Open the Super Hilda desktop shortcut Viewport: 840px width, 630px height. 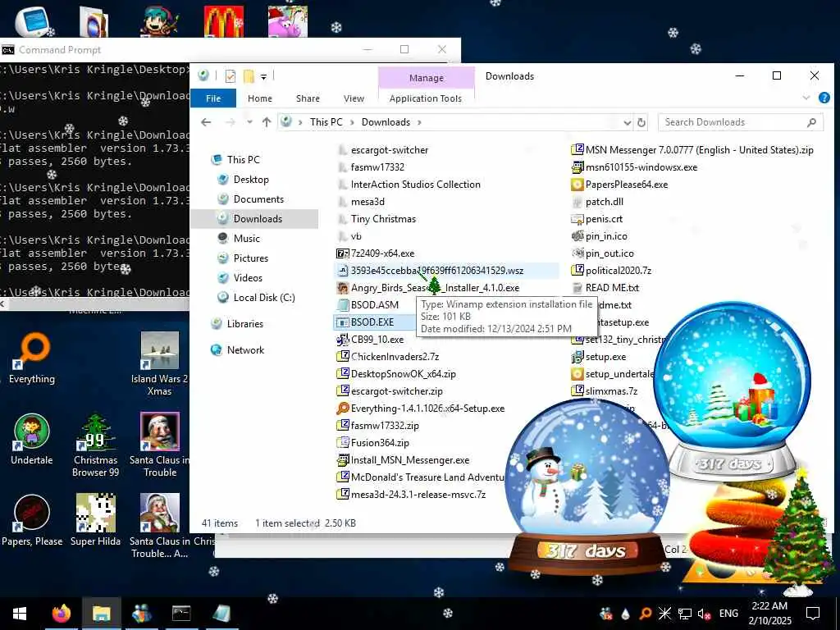click(x=95, y=520)
